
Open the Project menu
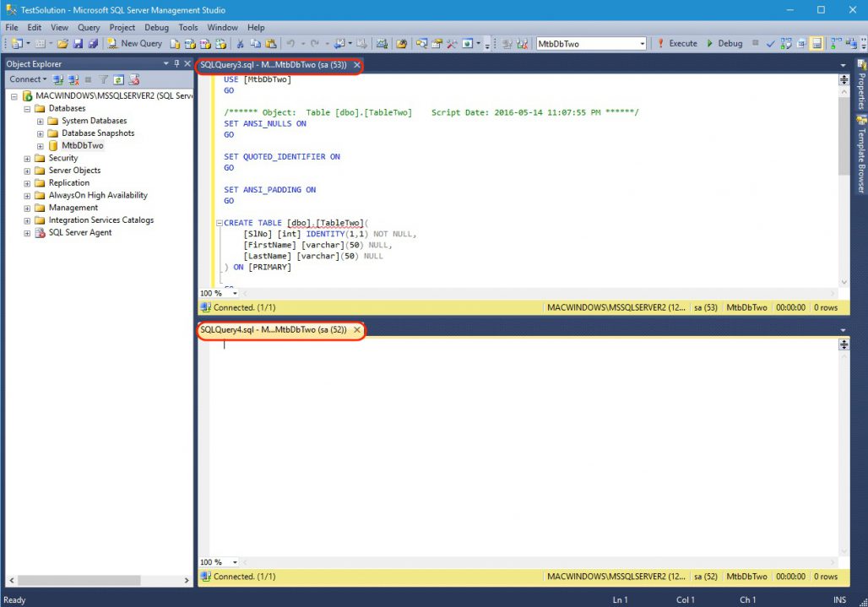tap(122, 27)
